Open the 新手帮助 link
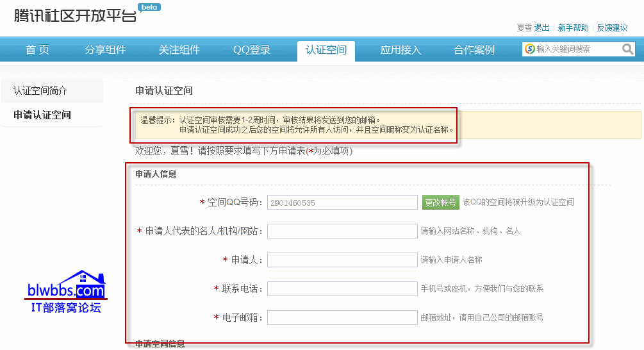This screenshot has height=350, width=644. click(x=573, y=28)
